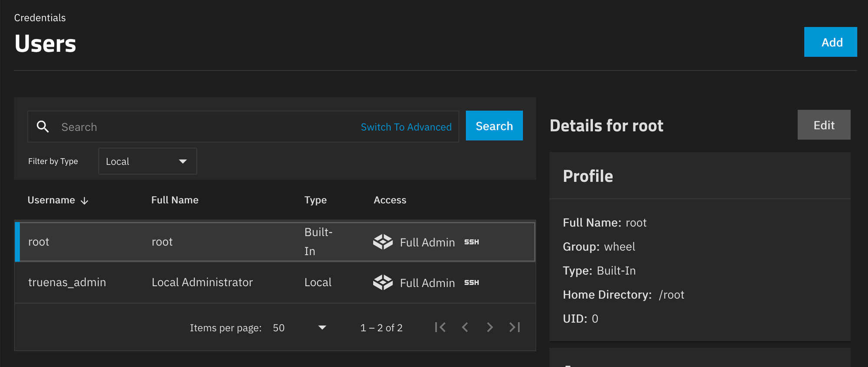The image size is (868, 367).
Task: Click Built-In type cell in root row
Action: [x=319, y=241]
